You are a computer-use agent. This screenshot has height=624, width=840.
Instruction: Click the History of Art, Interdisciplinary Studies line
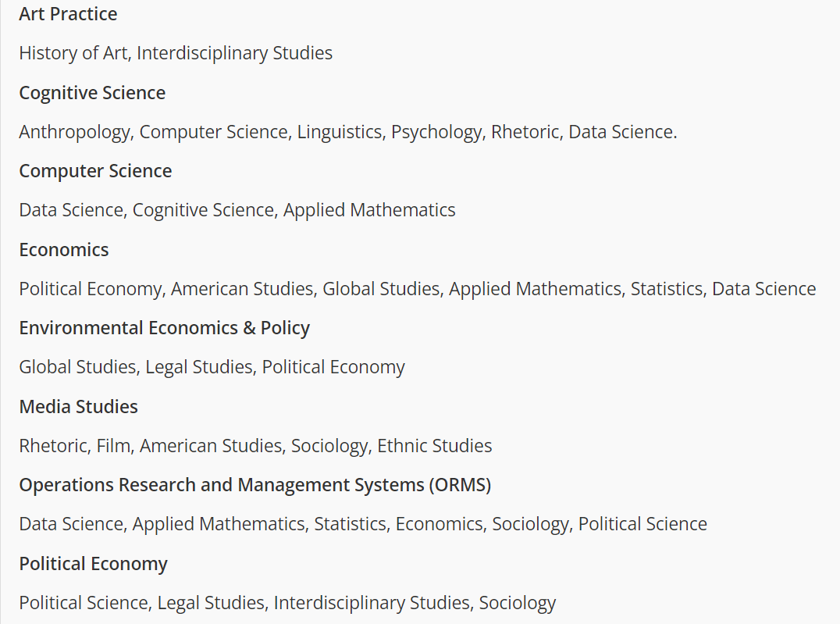pos(176,53)
